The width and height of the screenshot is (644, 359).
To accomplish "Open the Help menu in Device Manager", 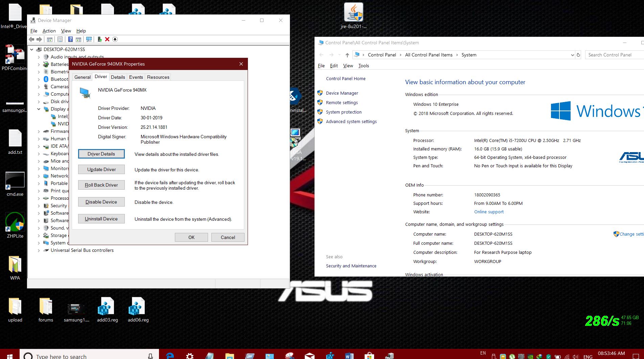I will point(81,31).
